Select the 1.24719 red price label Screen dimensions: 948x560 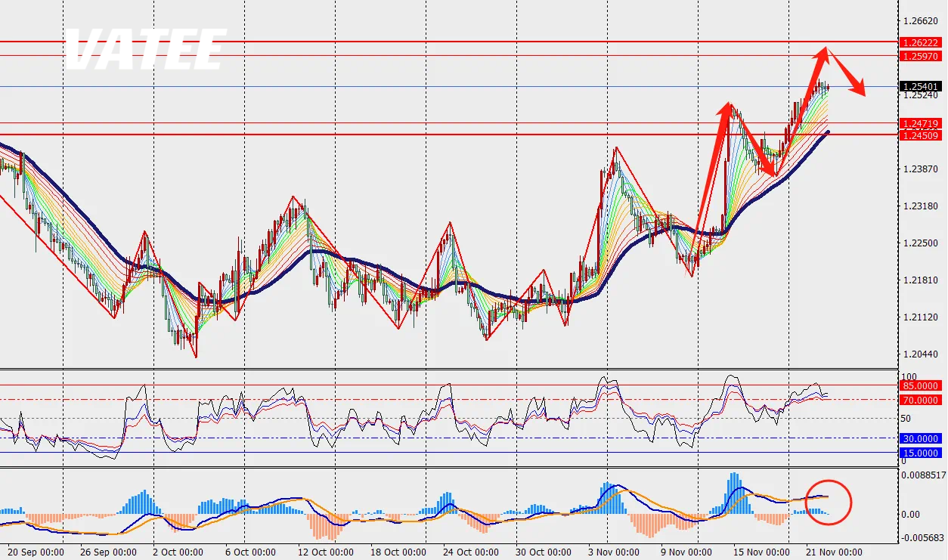(x=922, y=122)
